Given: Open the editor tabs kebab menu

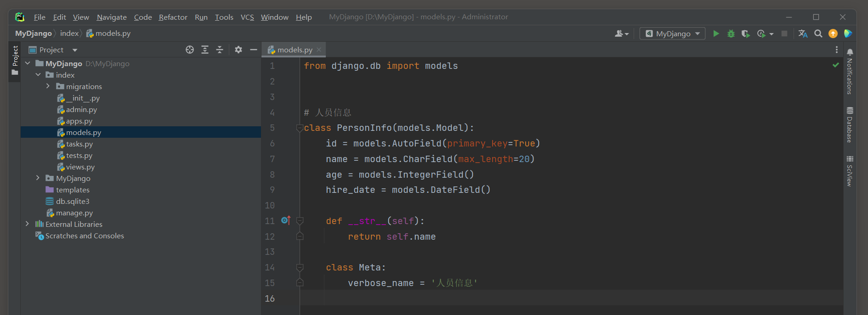Looking at the screenshot, I should (x=837, y=50).
